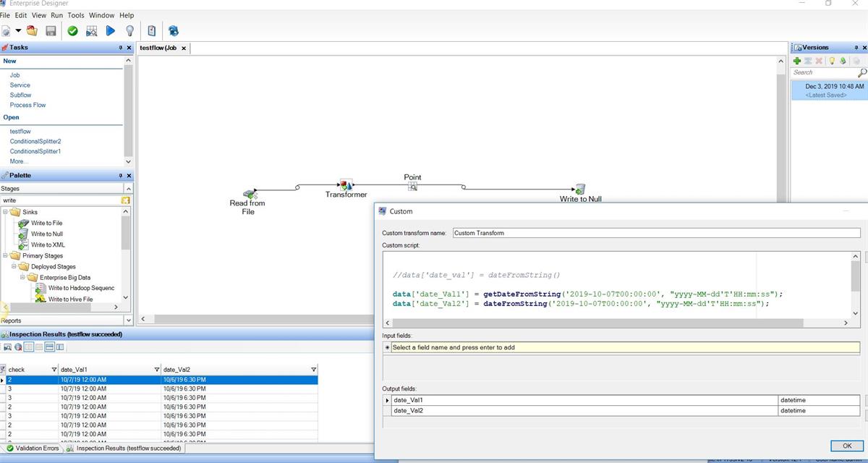Viewport: 868px width, 463px height.
Task: Collapse the Primary Stages tree node
Action: 4,255
